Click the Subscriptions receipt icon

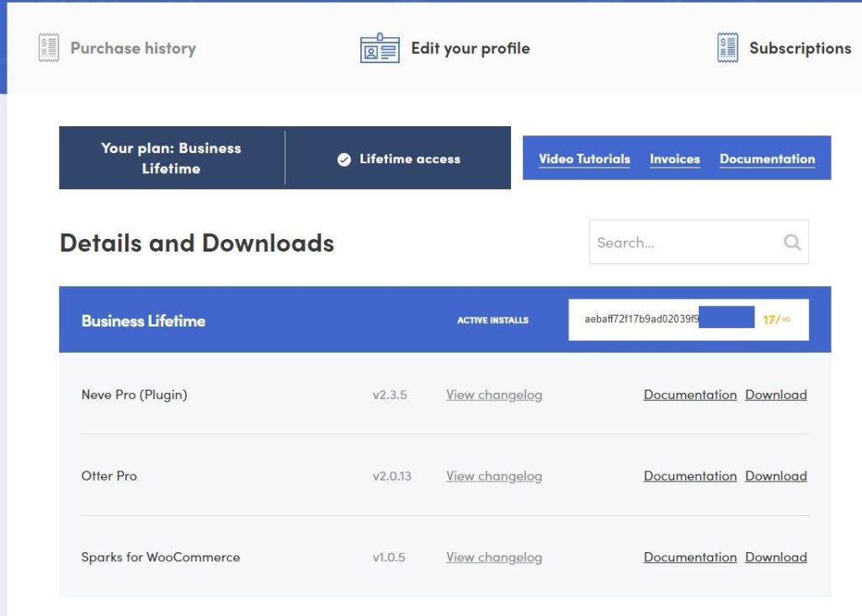click(727, 48)
